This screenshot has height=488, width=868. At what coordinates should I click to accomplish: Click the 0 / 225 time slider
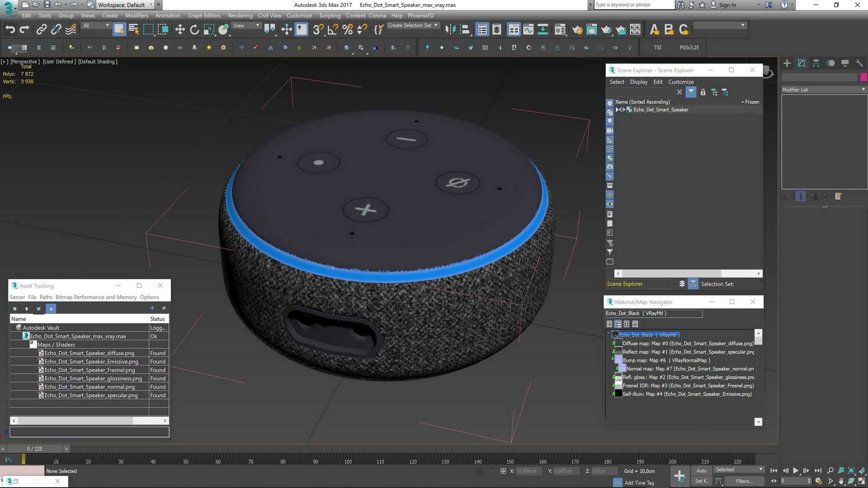click(x=35, y=449)
